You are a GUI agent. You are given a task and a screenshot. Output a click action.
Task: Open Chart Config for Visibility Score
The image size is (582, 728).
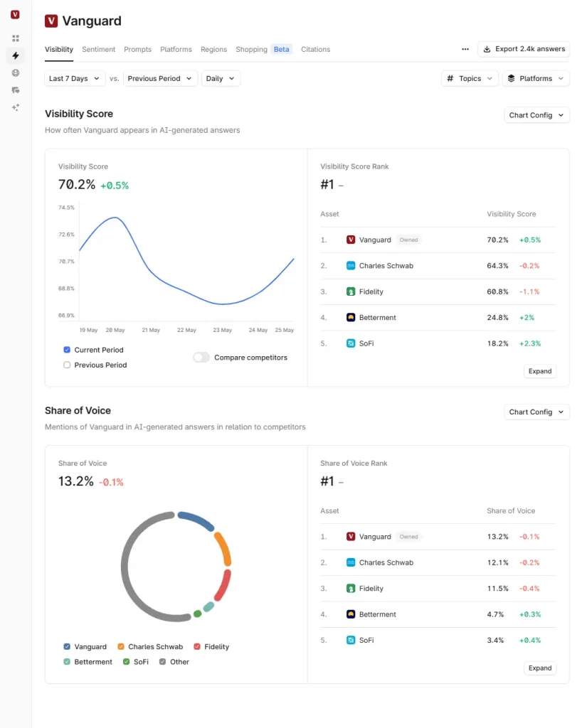coord(536,115)
